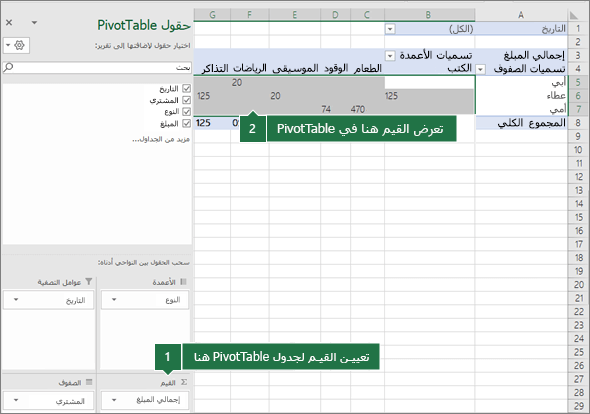This screenshot has height=414, width=590.
Task: Click the value 470 in the أمي row
Action: click(358, 110)
